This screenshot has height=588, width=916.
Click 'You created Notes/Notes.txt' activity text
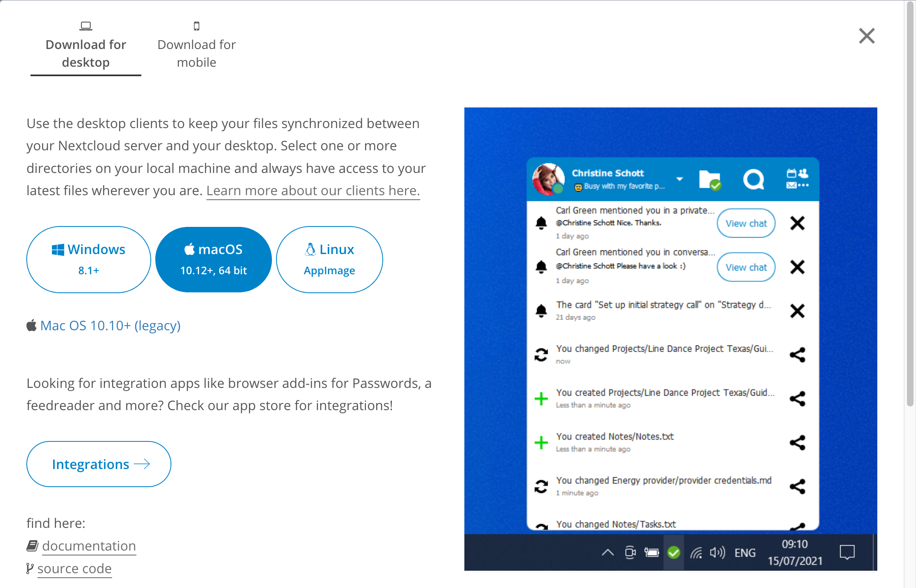[615, 436]
